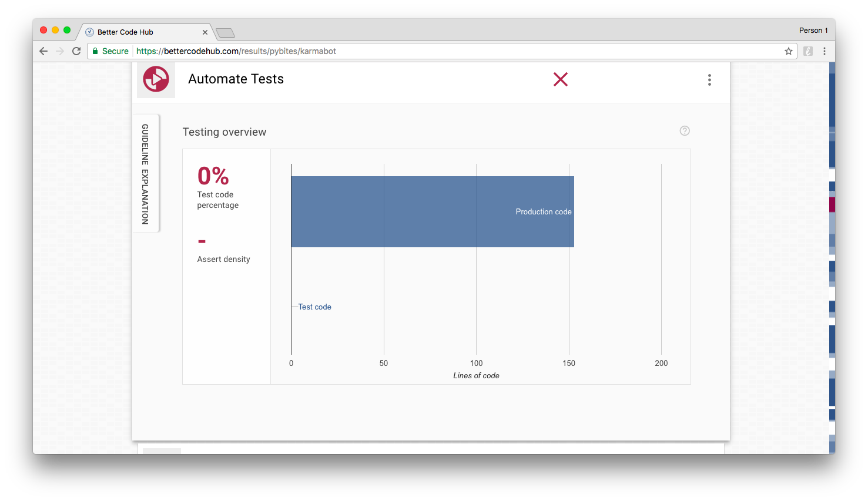Click the help question mark beside Testing overview

coord(685,131)
